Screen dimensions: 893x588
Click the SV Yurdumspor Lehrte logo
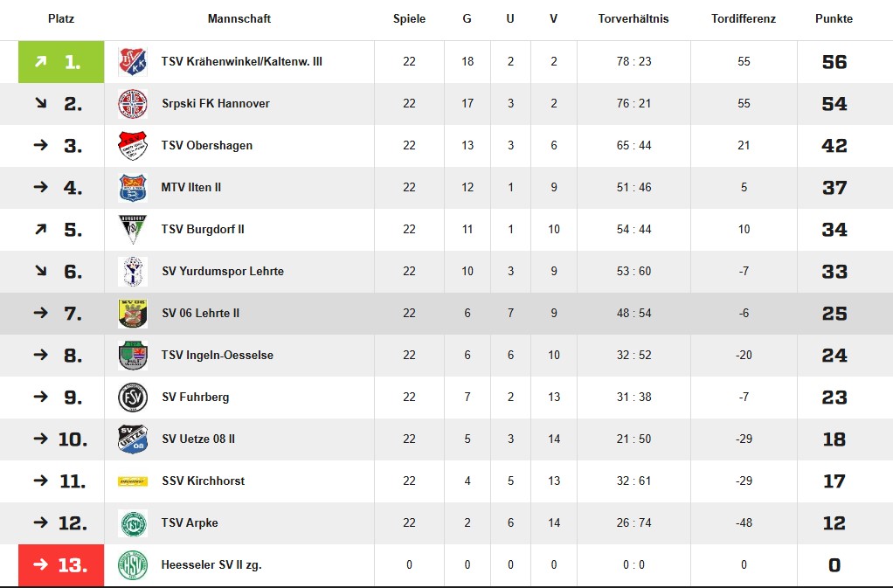point(133,272)
